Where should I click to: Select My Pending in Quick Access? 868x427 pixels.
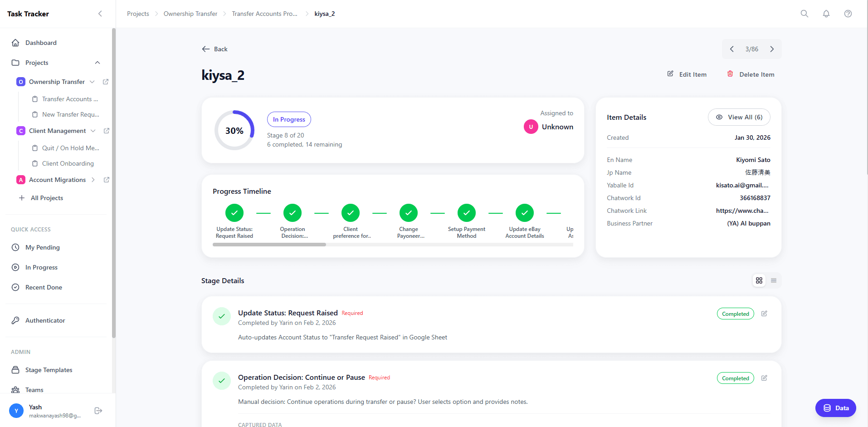pyautogui.click(x=43, y=247)
